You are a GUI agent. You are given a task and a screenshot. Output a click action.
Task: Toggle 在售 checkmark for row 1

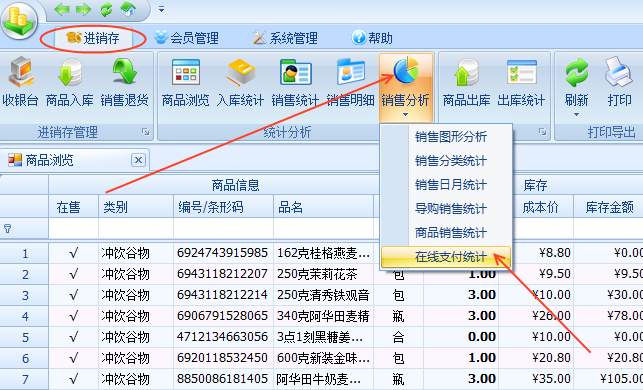click(73, 253)
